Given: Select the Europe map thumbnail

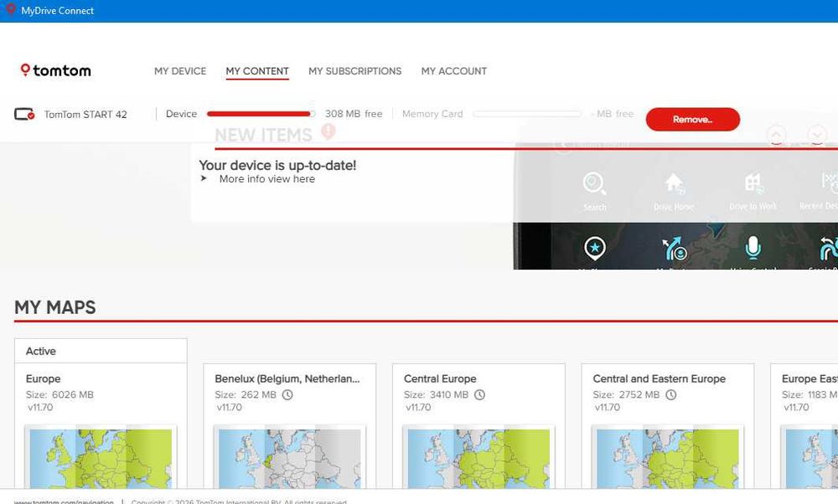Looking at the screenshot, I should (101, 458).
